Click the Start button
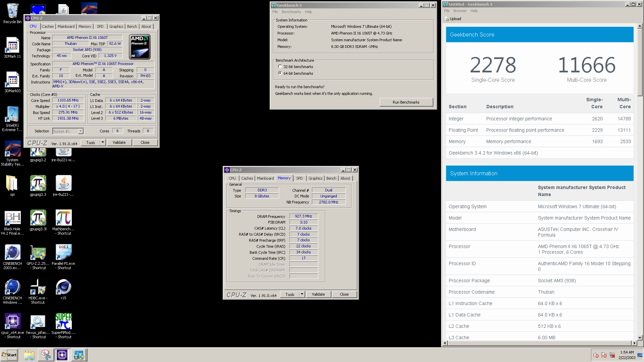This screenshot has width=644, height=362. click(x=9, y=355)
